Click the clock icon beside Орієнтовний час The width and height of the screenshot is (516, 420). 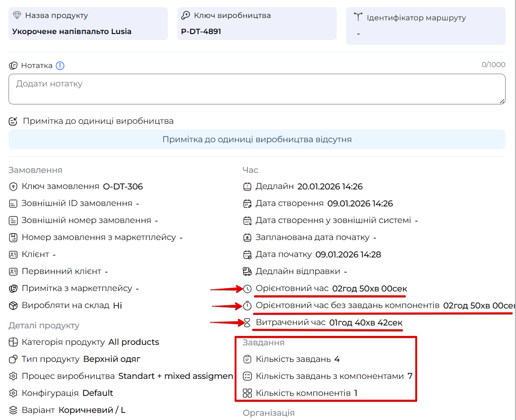coord(248,289)
